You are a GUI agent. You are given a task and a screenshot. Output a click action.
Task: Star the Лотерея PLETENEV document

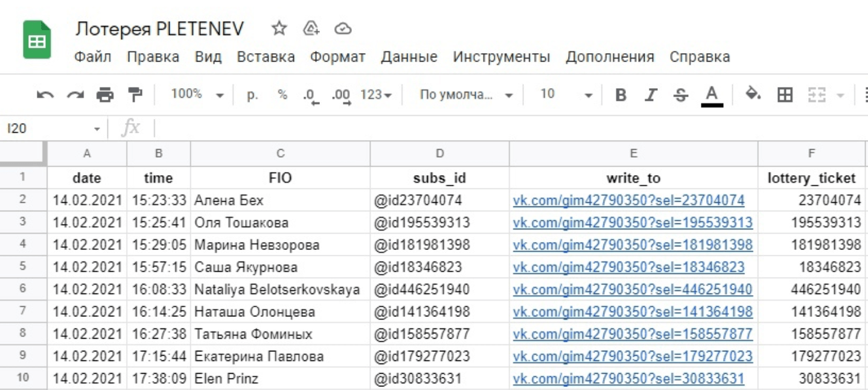[279, 28]
